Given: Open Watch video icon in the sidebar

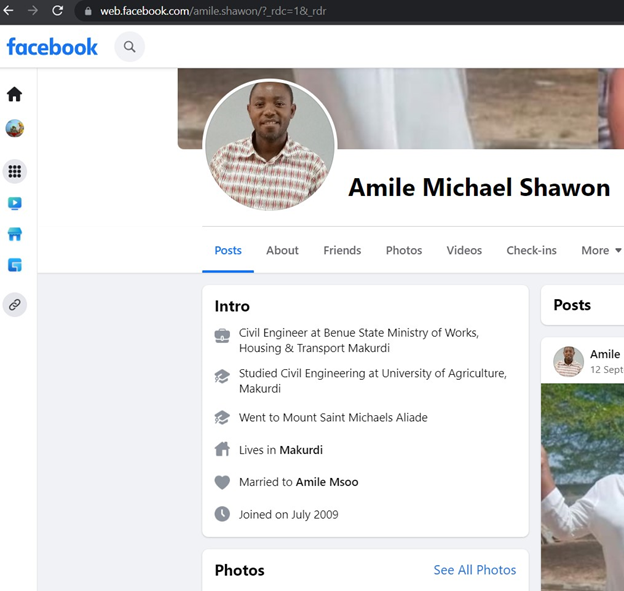Looking at the screenshot, I should click(15, 203).
